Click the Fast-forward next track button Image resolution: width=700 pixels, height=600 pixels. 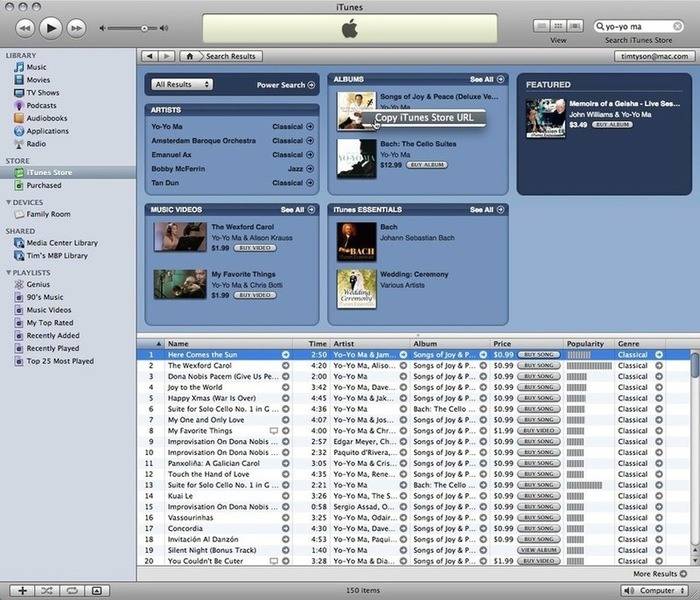(x=76, y=28)
